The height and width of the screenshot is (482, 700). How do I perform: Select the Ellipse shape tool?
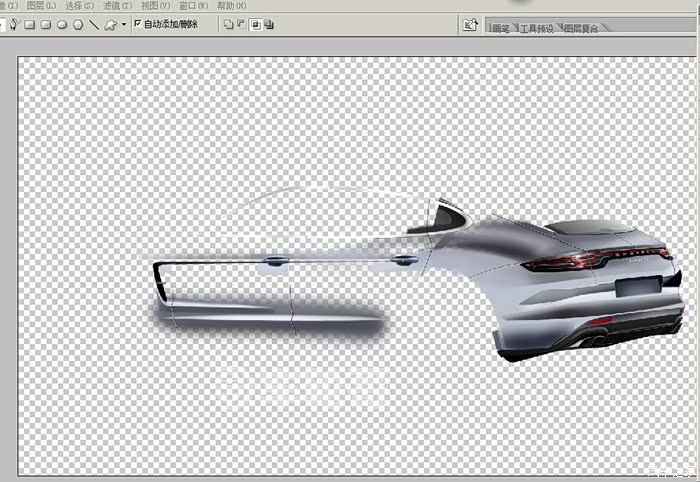[62, 24]
